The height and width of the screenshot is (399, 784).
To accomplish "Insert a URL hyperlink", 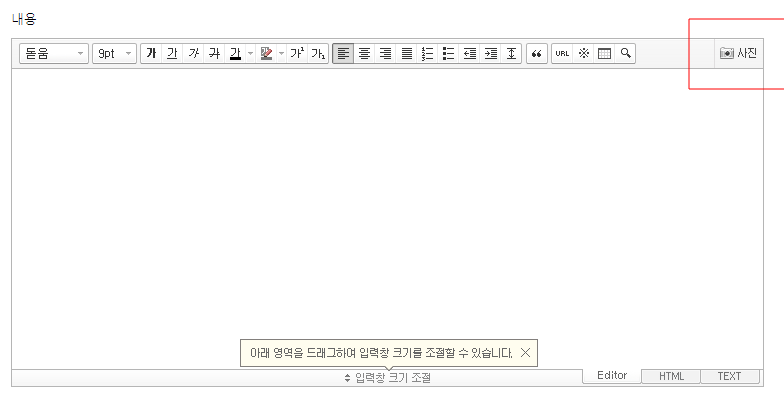I will pyautogui.click(x=562, y=54).
